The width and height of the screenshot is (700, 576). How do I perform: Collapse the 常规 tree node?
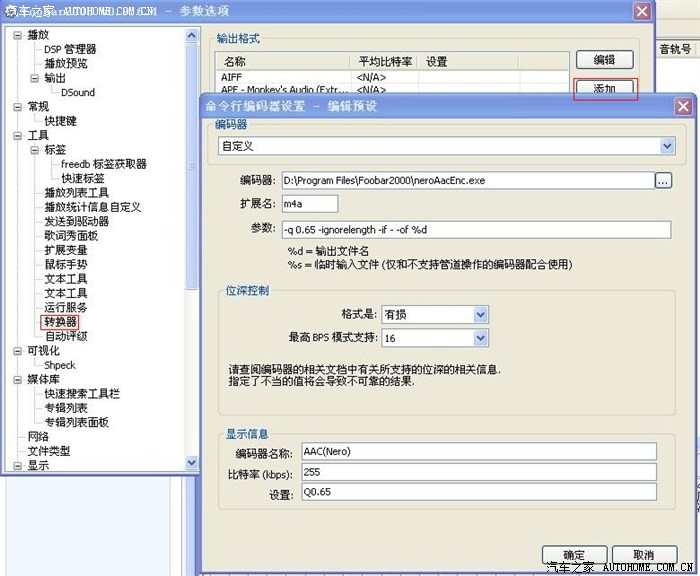coord(17,107)
